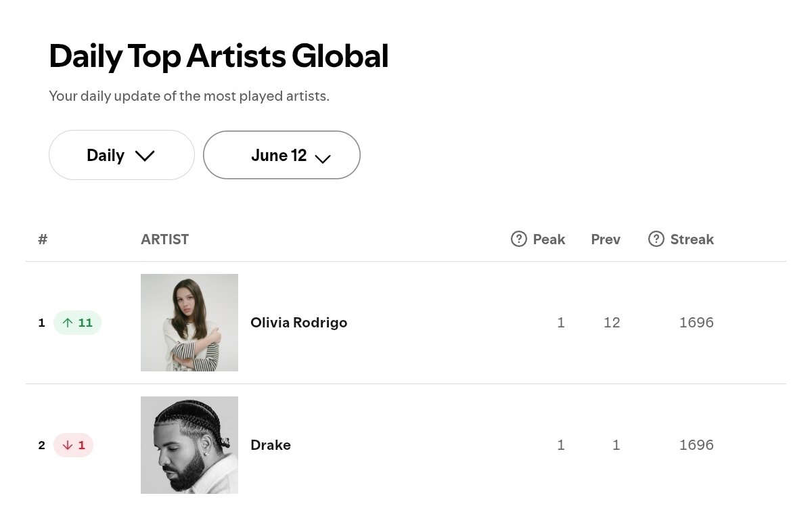
Task: Click the ARTIST column header
Action: 165,239
